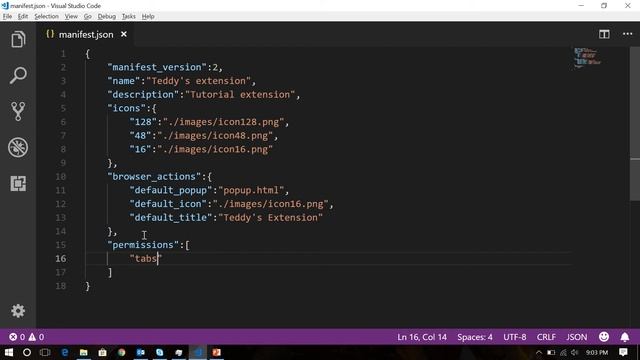640x360 pixels.
Task: Open Google Chrome from the taskbar
Action: 122,352
